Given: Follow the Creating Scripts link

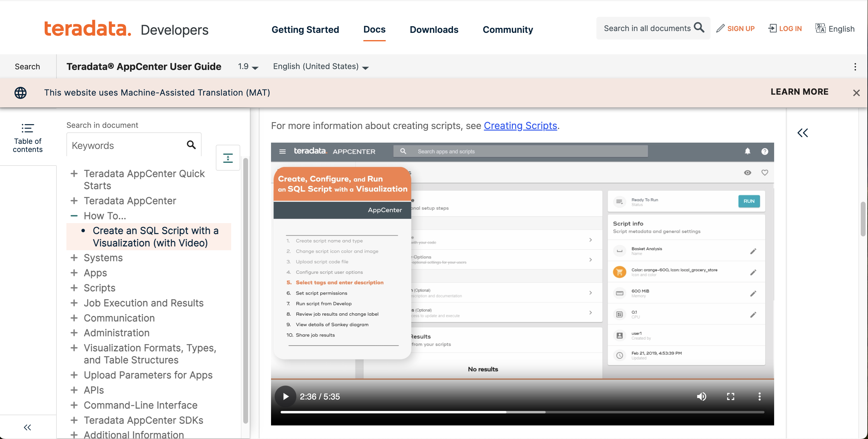Looking at the screenshot, I should coord(520,125).
